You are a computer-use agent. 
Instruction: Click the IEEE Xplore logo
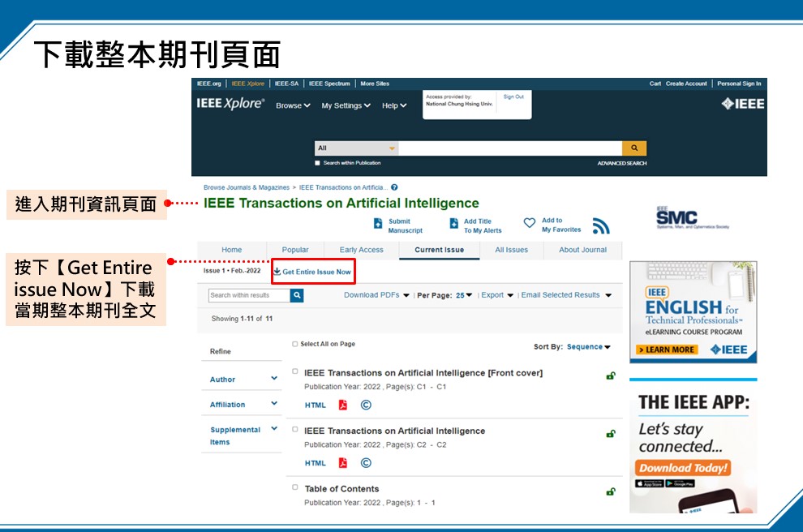[230, 104]
